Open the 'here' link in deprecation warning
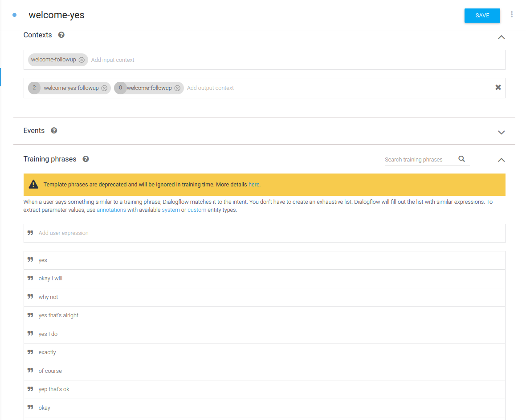The image size is (526, 420). click(253, 184)
